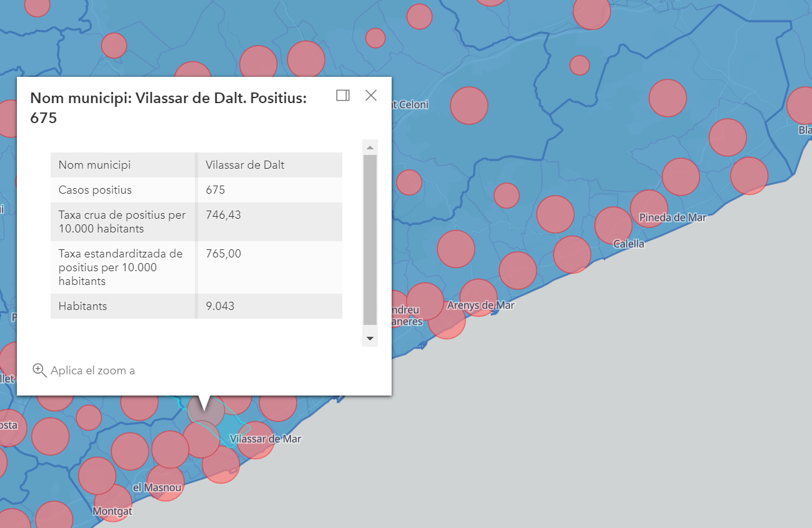The image size is (812, 528).
Task: Select 'Taxa crua de positius' row label
Action: (122, 222)
